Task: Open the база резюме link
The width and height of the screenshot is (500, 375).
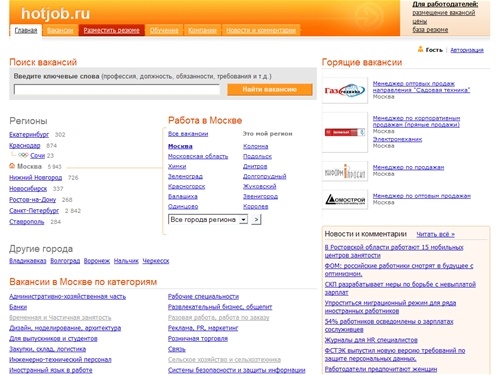Action: tap(430, 30)
